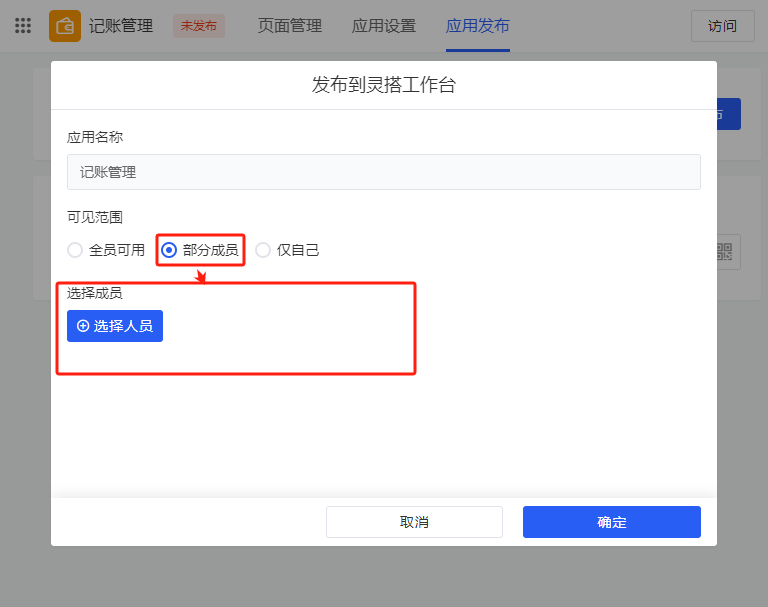Click the 发布到灵搭工作台 dialog title
Screen dimensions: 768x607
click(384, 85)
